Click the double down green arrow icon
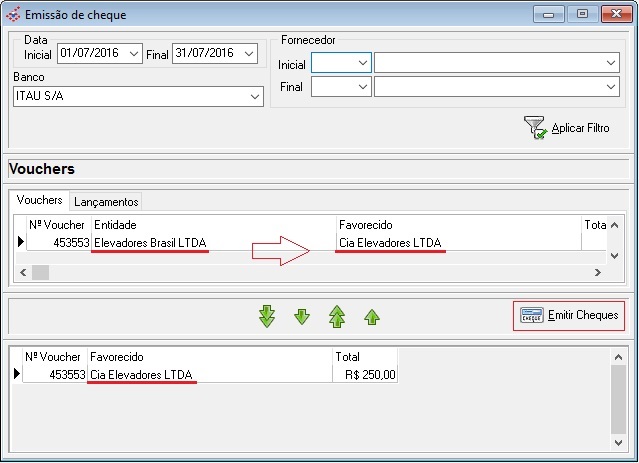639x463 pixels. point(266,317)
